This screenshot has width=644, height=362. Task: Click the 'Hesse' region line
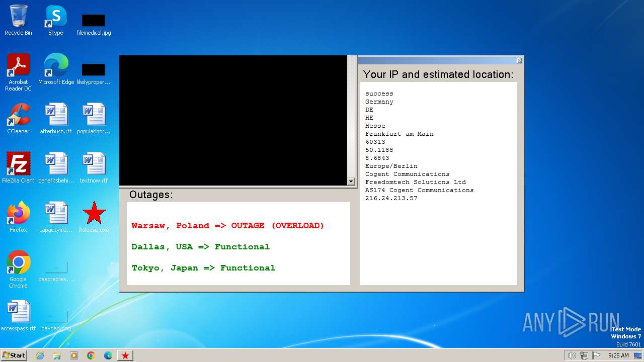375,126
